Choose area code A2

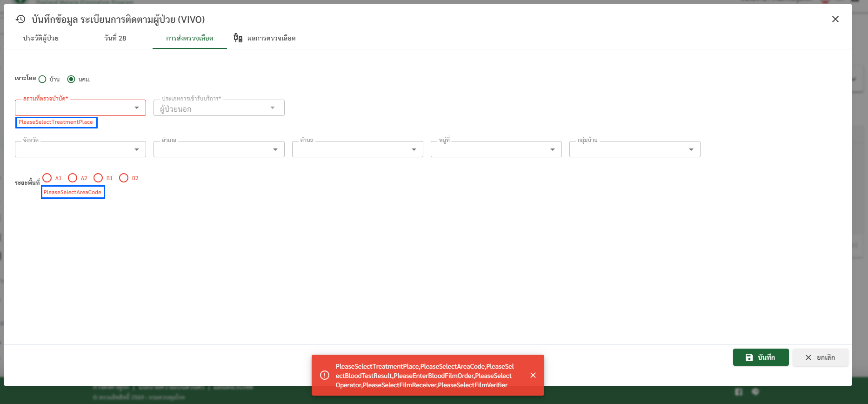[73, 178]
